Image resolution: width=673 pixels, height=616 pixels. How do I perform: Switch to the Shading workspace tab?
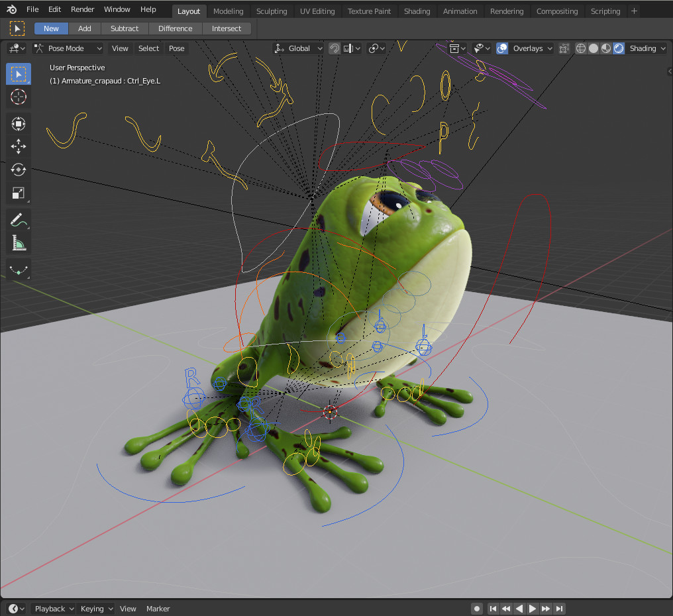(x=417, y=11)
